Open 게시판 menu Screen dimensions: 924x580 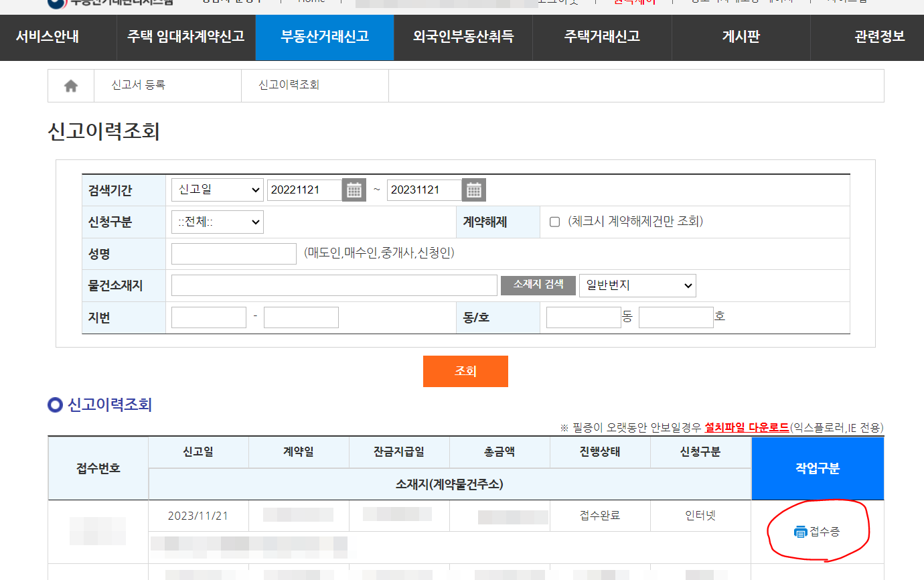pyautogui.click(x=741, y=37)
